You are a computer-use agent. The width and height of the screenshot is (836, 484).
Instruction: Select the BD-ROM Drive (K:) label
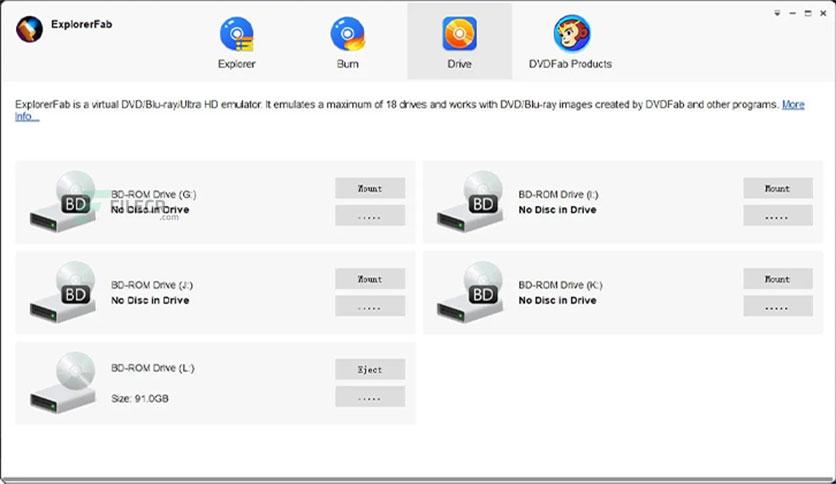pyautogui.click(x=560, y=285)
